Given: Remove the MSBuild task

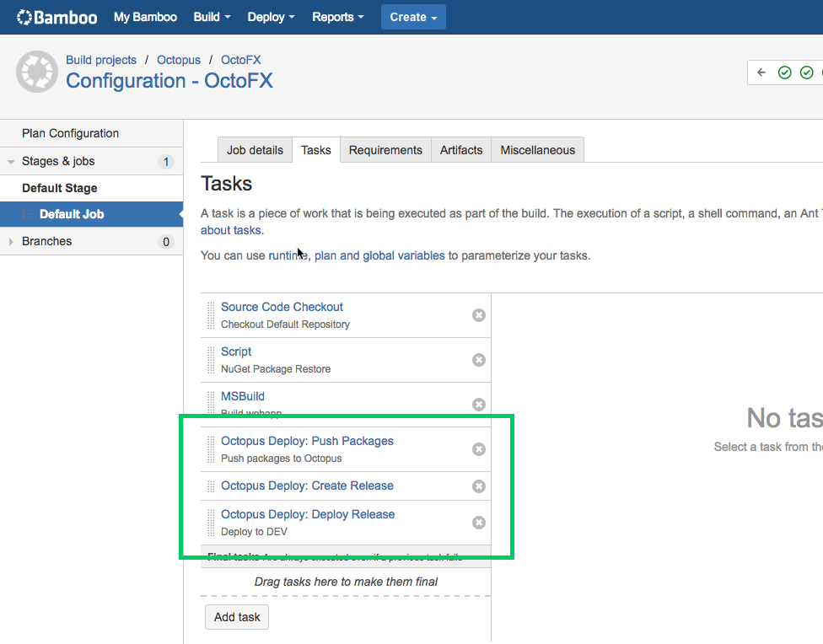Looking at the screenshot, I should 478,405.
